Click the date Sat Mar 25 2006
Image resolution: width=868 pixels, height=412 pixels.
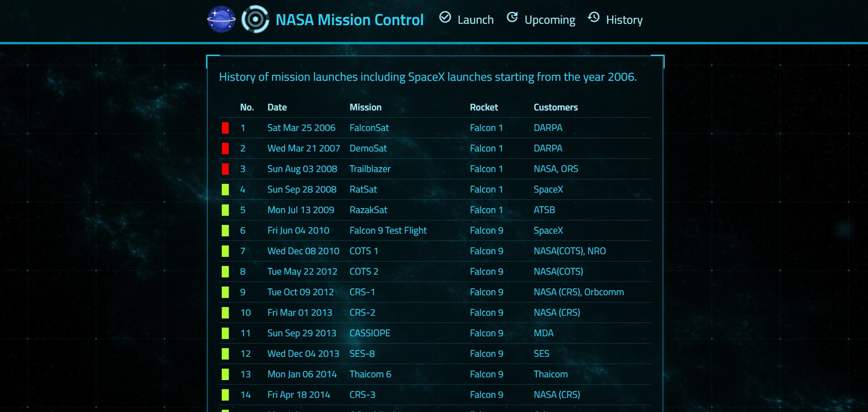click(301, 128)
